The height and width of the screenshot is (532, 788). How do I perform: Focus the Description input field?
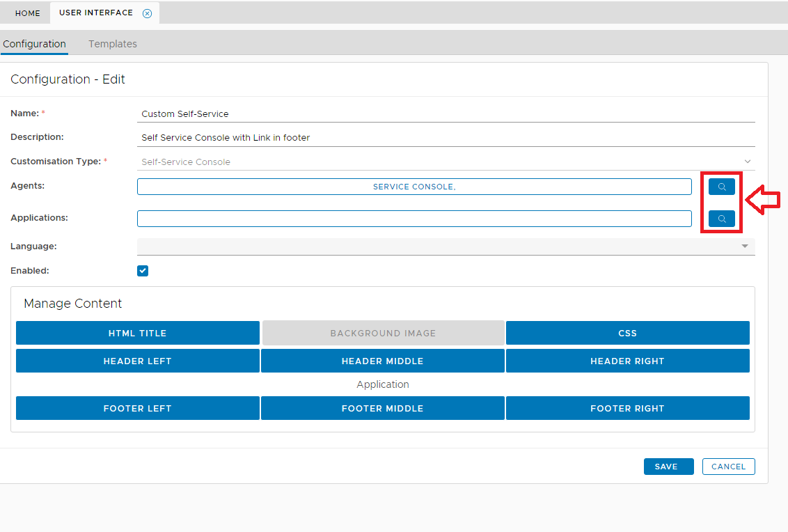pyautogui.click(x=446, y=137)
